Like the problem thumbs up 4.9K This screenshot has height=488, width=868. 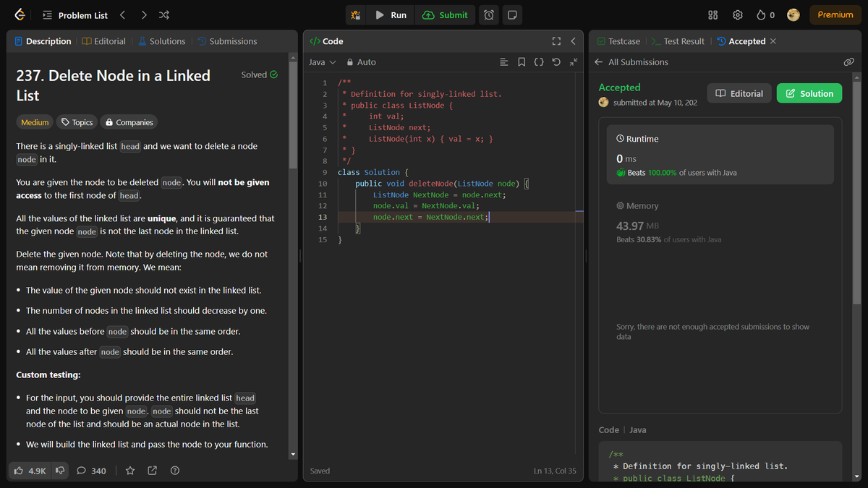[30, 471]
